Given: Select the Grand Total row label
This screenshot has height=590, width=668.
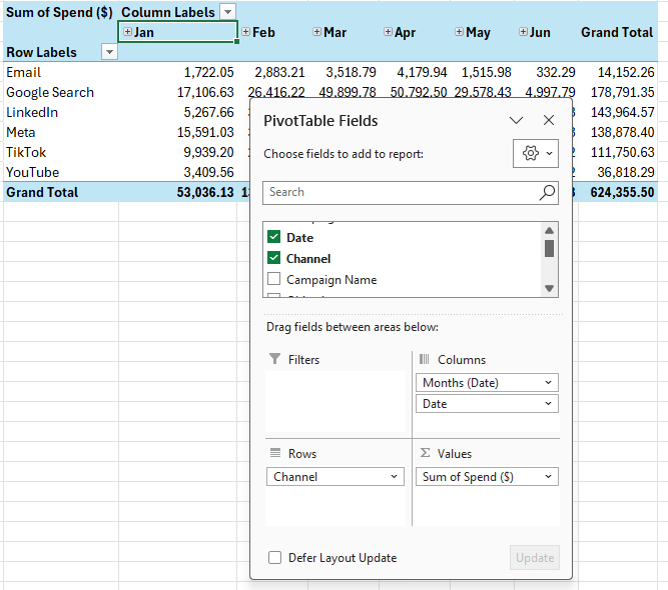Looking at the screenshot, I should 42,192.
